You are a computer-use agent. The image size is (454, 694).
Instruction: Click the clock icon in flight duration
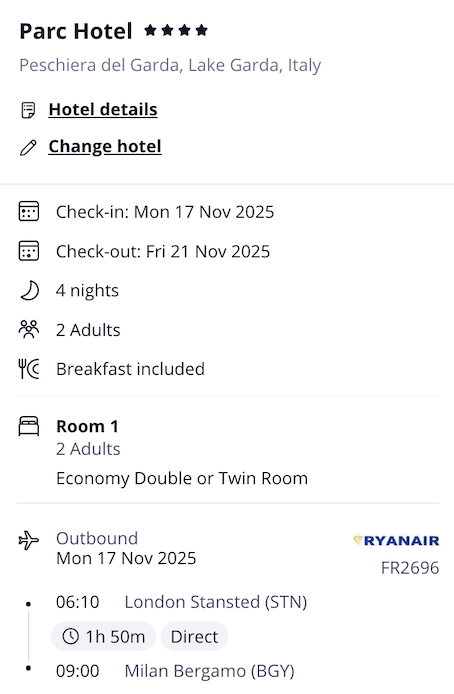pyautogui.click(x=70, y=636)
